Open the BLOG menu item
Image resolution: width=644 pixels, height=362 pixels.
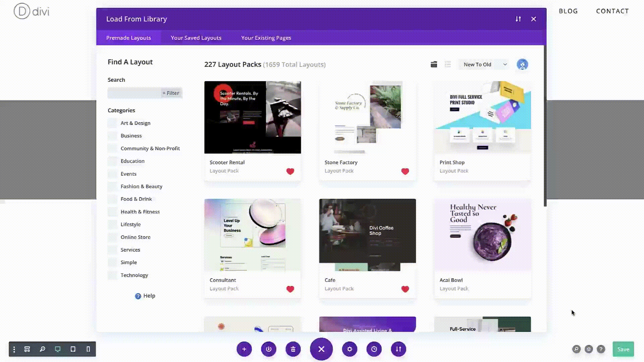568,11
